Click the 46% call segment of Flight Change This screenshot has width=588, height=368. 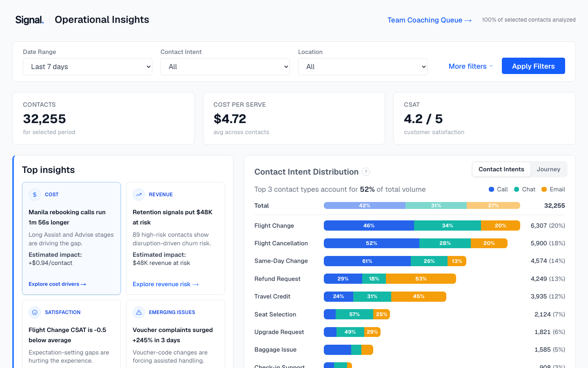(x=369, y=226)
